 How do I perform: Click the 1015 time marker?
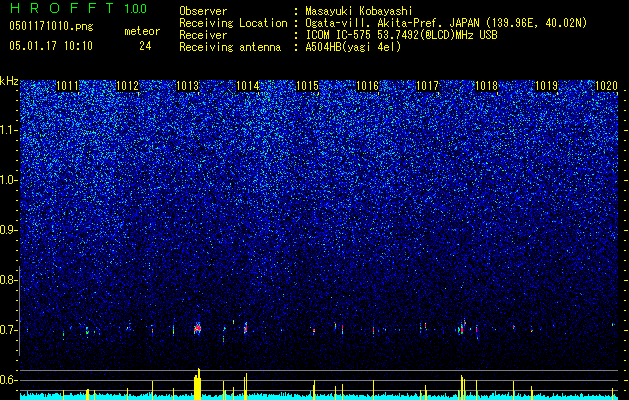point(307,86)
